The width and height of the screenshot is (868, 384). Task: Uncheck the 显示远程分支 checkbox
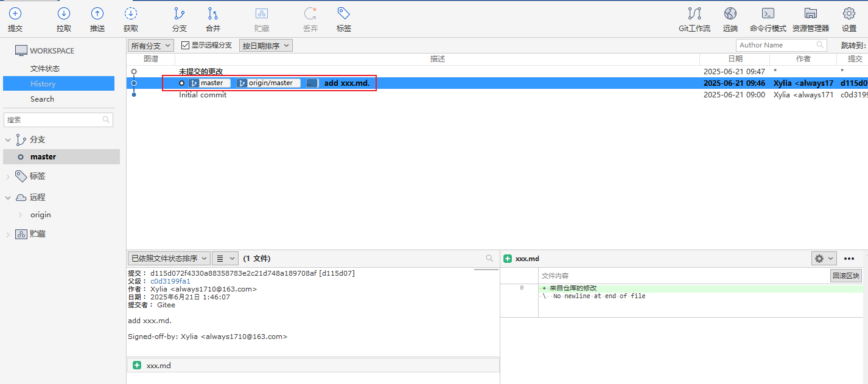coord(186,46)
